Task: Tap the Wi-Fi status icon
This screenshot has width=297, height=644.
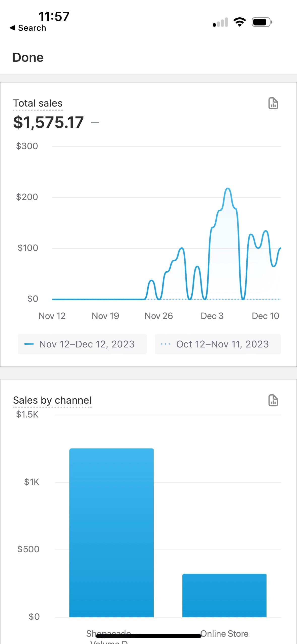Action: (x=240, y=22)
